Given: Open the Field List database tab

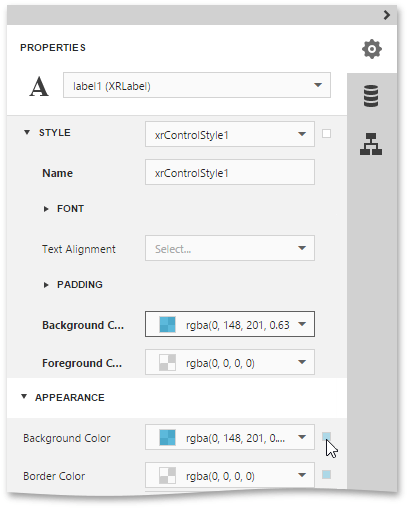Looking at the screenshot, I should click(371, 96).
